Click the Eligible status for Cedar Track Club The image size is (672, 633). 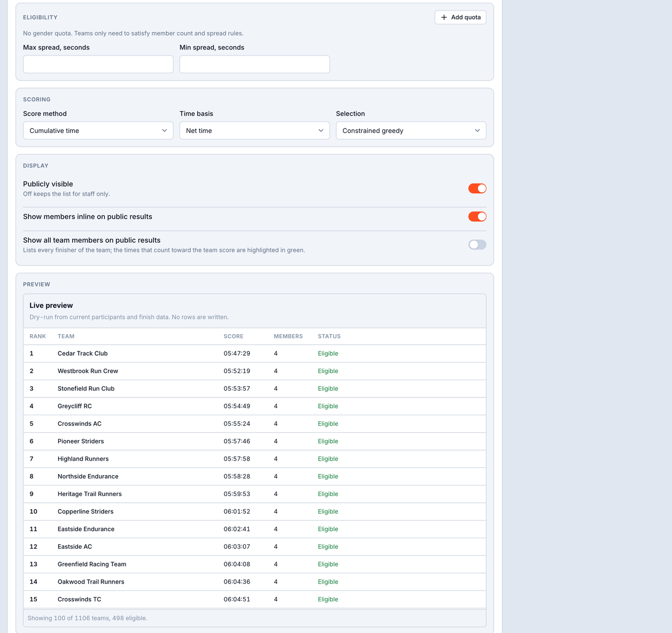(328, 354)
